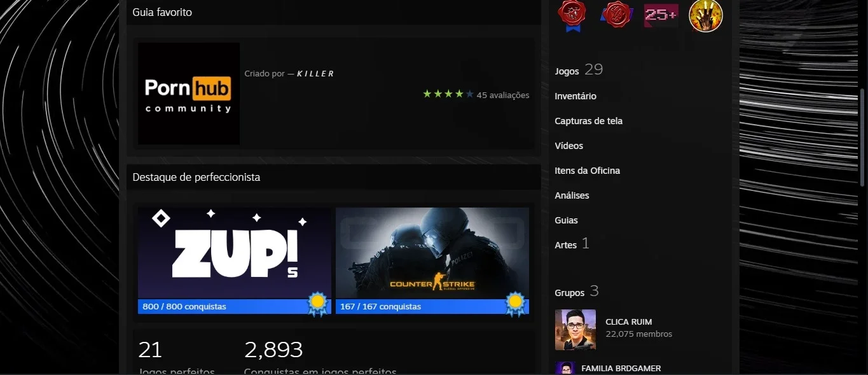This screenshot has height=375, width=868.
Task: Click guide author name KILLER
Action: coord(315,74)
